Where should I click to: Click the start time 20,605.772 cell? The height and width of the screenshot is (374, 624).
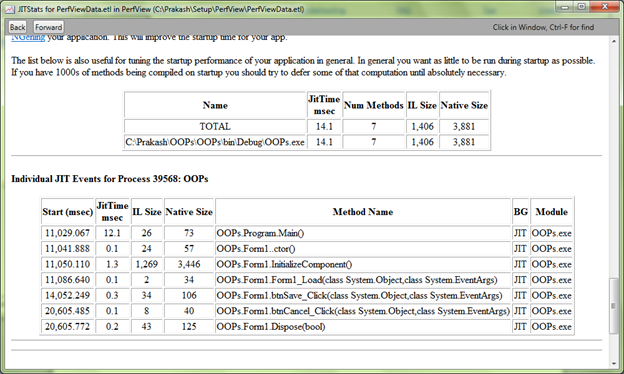pos(67,327)
